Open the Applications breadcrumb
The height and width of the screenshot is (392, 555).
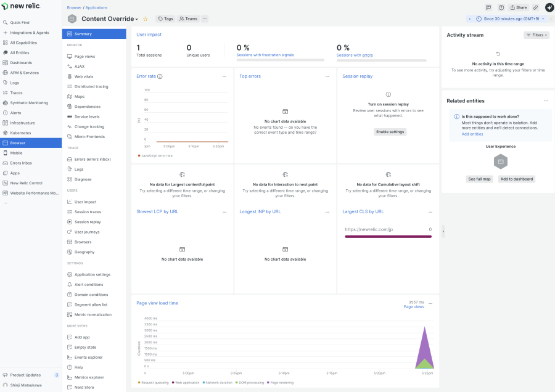click(x=96, y=7)
